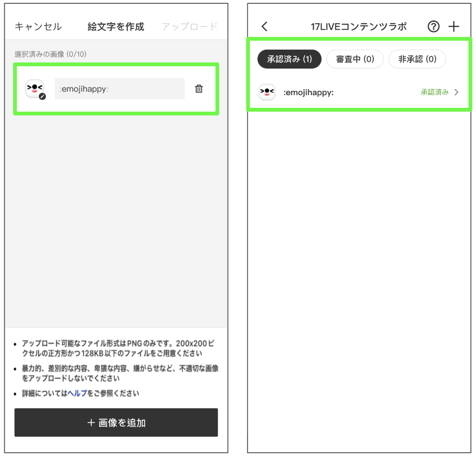
Task: Tap emoji face thumbnail in the approved list
Action: pyautogui.click(x=267, y=92)
